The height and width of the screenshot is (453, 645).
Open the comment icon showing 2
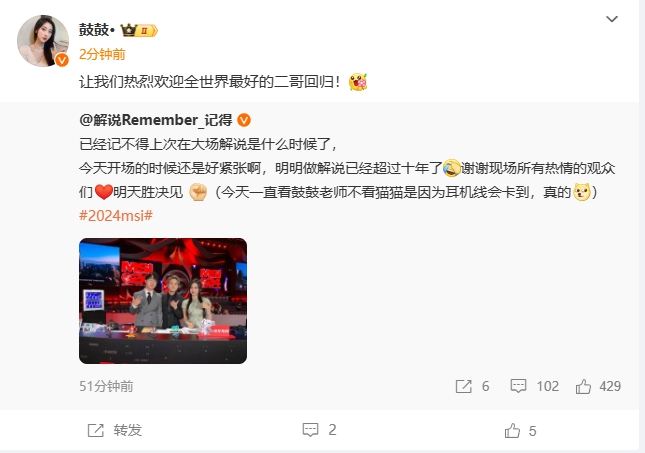pyautogui.click(x=310, y=430)
